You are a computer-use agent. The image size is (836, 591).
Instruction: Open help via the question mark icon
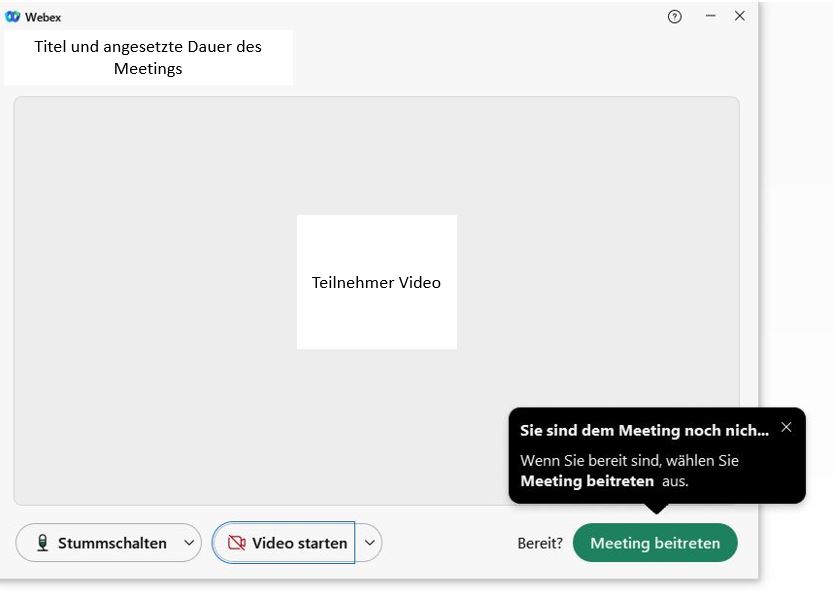point(675,16)
